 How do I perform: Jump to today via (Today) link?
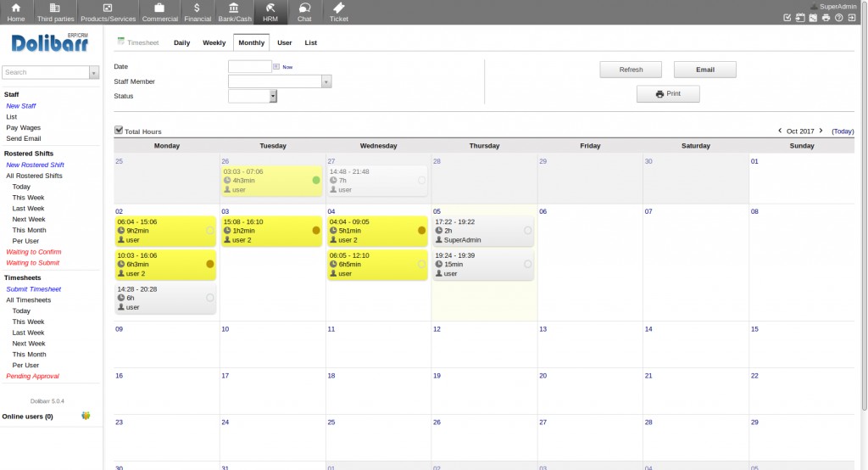(843, 131)
